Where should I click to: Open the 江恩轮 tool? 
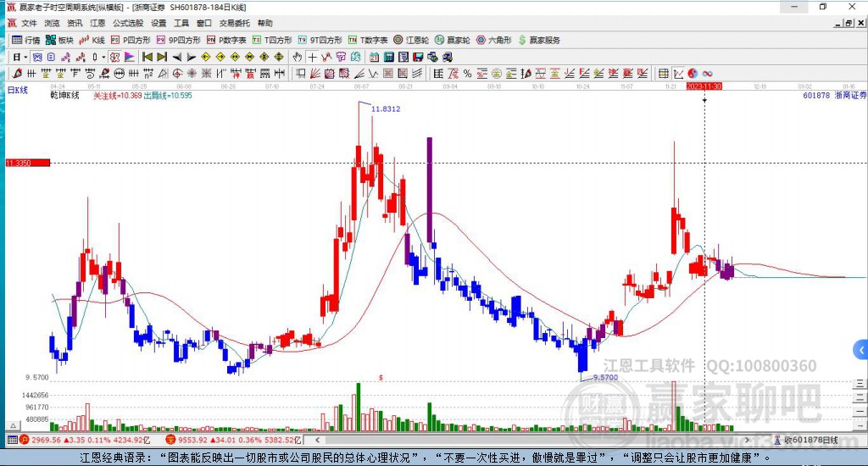[x=411, y=40]
